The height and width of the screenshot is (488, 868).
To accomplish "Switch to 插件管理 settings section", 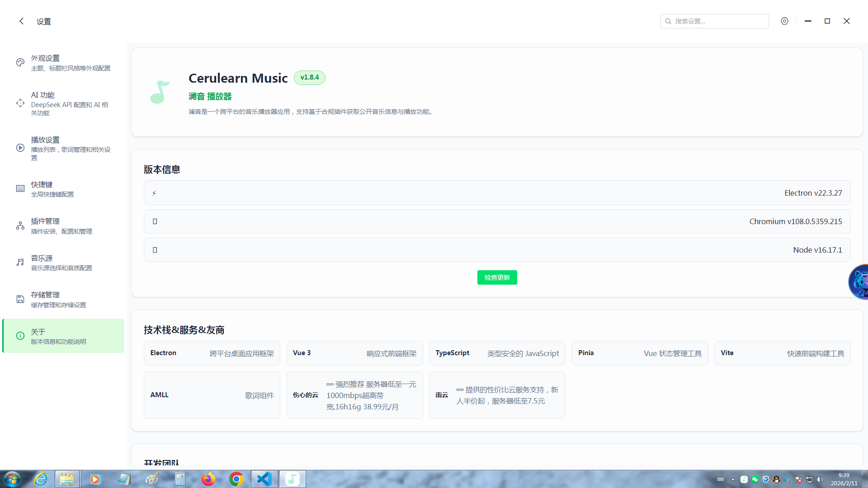I will point(63,225).
